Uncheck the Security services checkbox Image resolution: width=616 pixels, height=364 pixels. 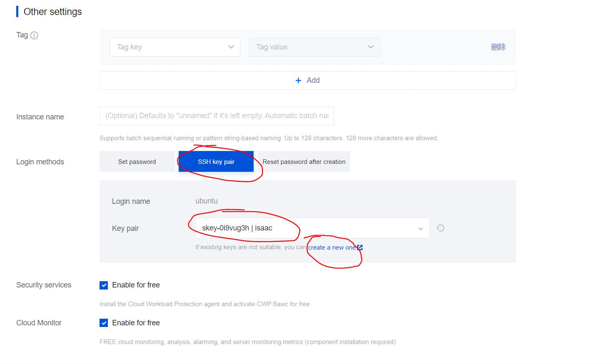(104, 285)
